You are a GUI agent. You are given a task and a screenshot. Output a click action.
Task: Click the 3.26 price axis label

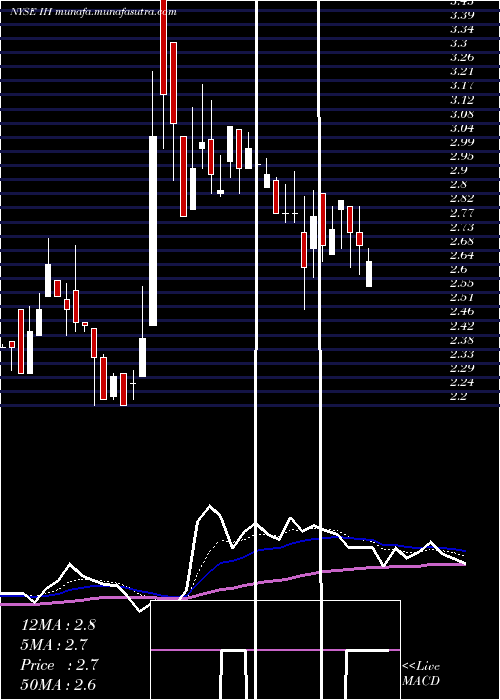(462, 58)
